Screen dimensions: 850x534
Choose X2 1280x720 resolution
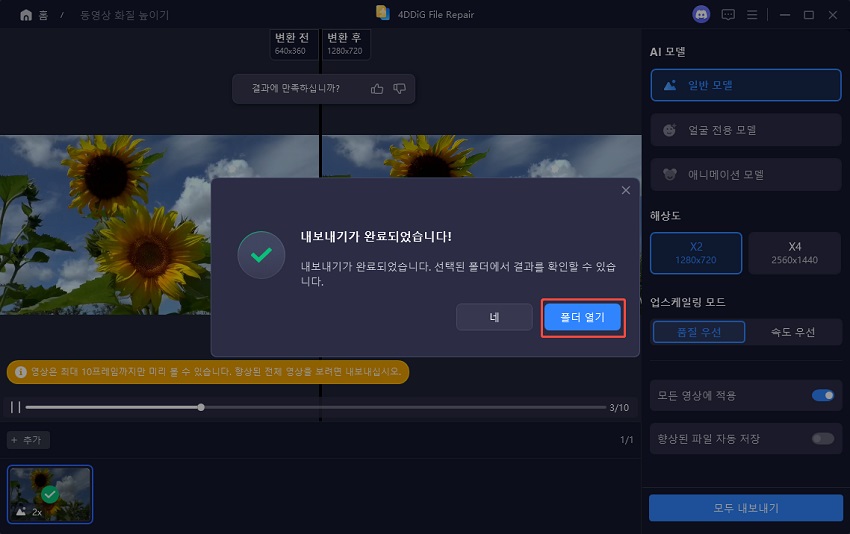[x=696, y=253]
